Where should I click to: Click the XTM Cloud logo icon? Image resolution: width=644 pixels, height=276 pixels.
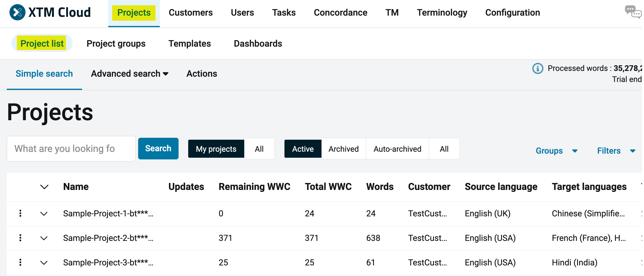point(17,12)
